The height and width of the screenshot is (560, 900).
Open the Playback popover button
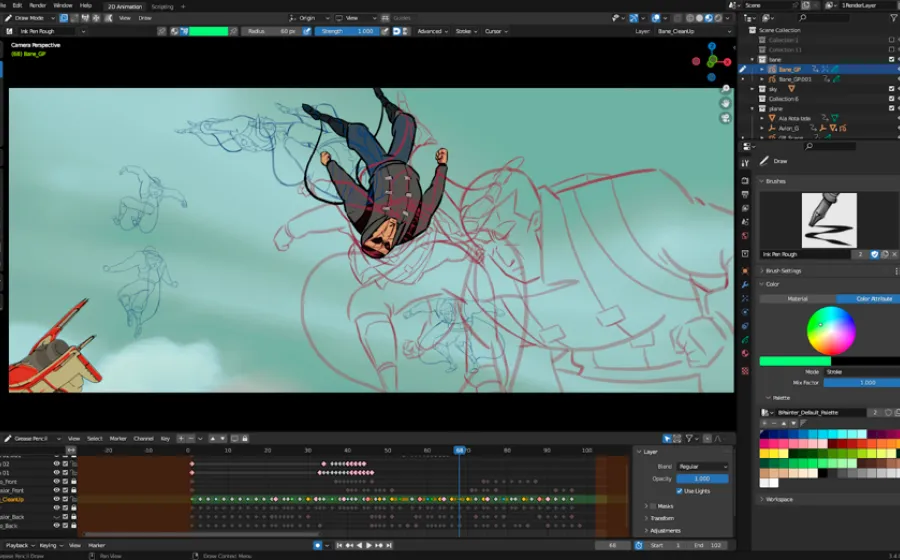click(x=20, y=546)
